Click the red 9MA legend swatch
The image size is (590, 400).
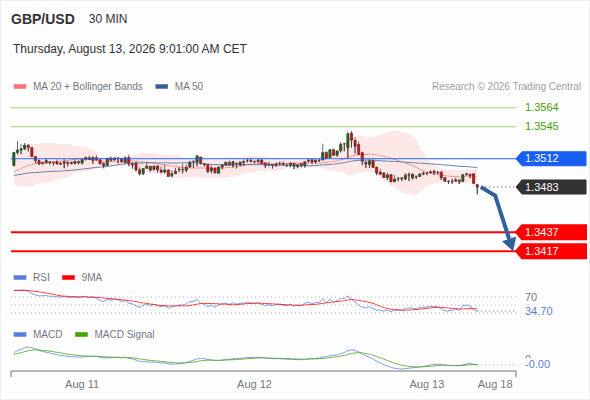tap(68, 278)
